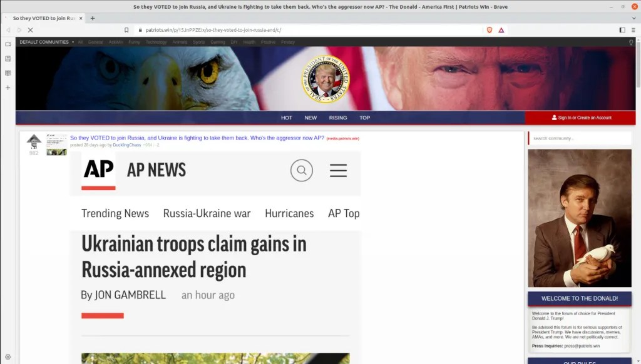Switch to the HOT tab

287,118
